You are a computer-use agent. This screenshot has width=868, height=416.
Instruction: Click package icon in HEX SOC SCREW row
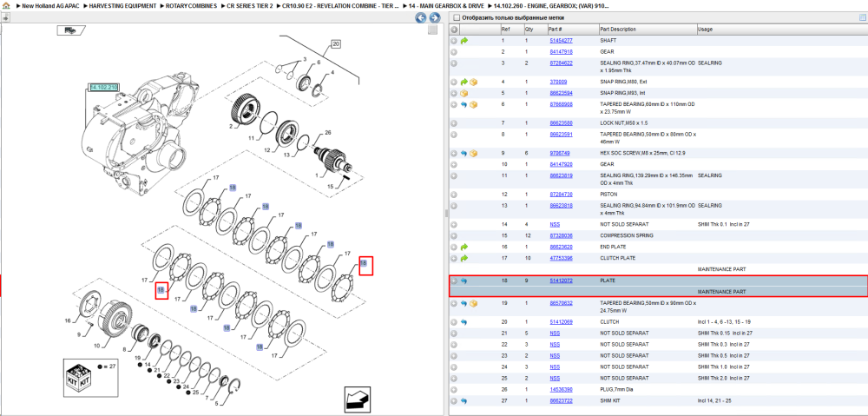[473, 154]
